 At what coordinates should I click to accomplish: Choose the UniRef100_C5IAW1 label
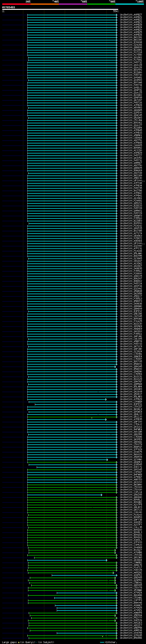point(131,597)
